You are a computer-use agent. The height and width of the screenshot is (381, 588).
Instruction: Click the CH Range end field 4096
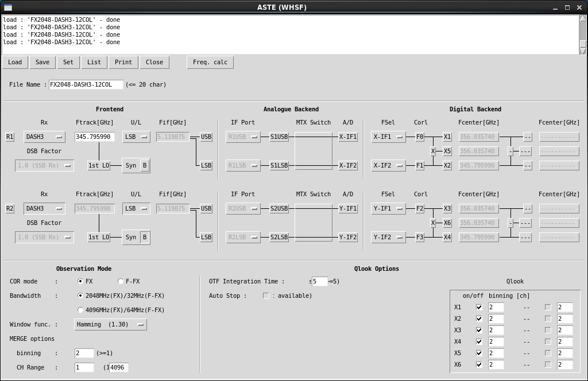[x=118, y=367]
